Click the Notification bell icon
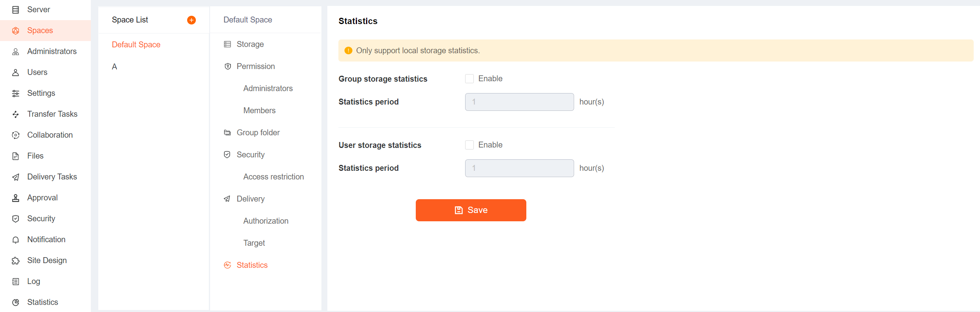Viewport: 980px width, 312px height. pos(16,240)
